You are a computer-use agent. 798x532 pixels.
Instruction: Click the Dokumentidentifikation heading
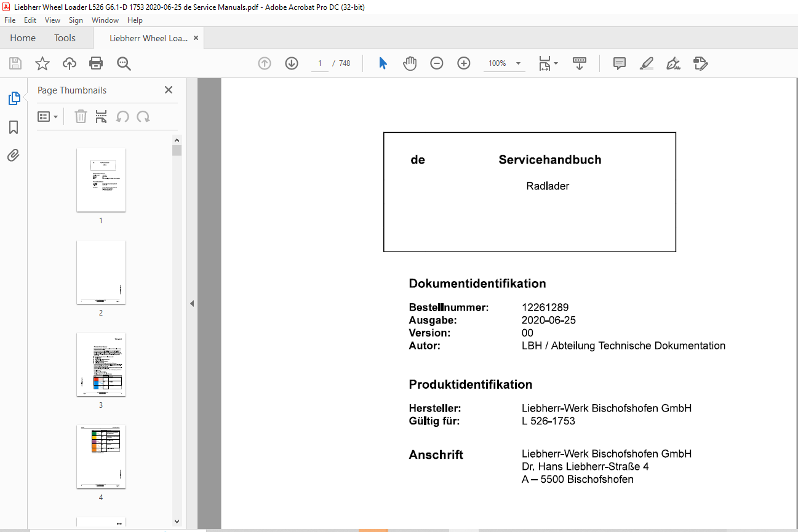tap(477, 284)
